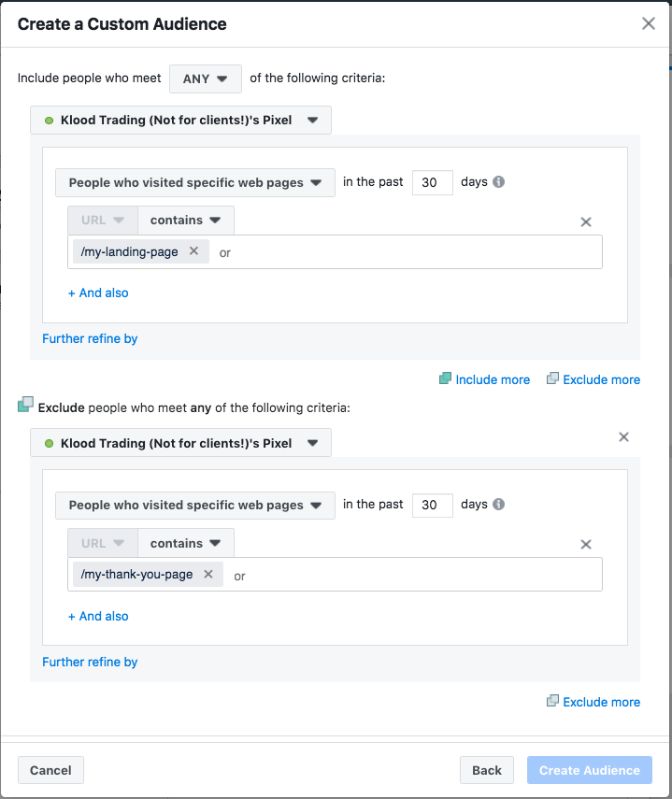Click the Include more squares icon
This screenshot has height=799, width=672.
pos(445,378)
